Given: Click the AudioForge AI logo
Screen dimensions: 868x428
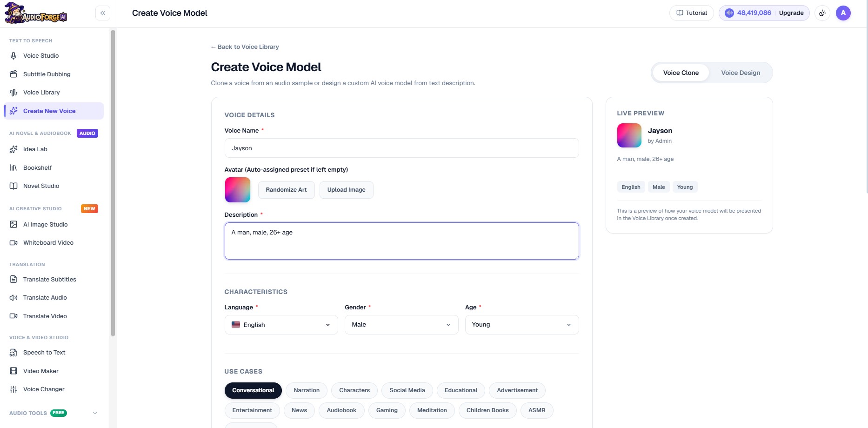Looking at the screenshot, I should coord(36,13).
